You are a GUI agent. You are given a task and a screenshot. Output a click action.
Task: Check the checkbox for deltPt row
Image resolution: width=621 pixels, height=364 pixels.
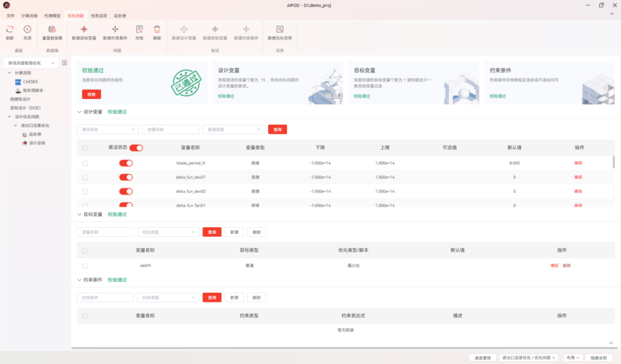[x=85, y=266]
